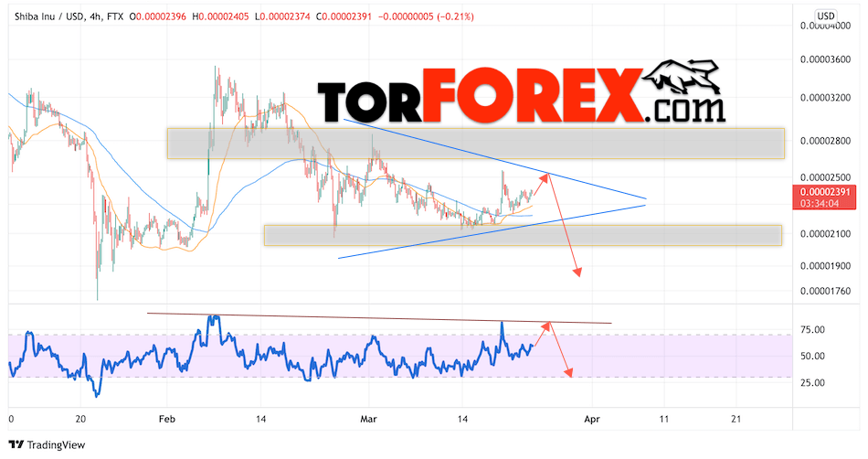Click the 0.00001760 price axis label
The image size is (868, 459).
click(825, 292)
